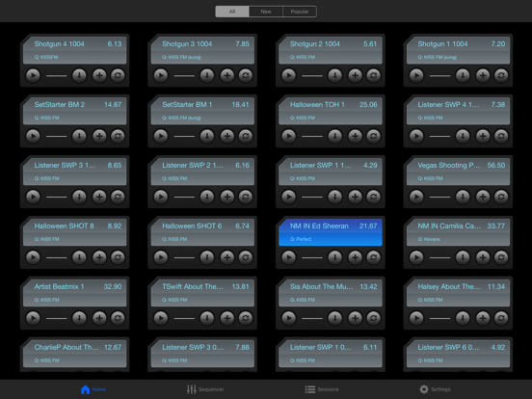Click down-arrow icon on Halloween SHOT 8
The image size is (532, 399).
tap(79, 257)
